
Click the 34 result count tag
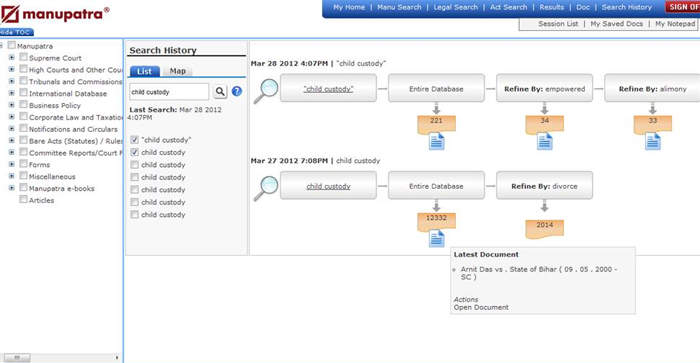click(x=545, y=124)
